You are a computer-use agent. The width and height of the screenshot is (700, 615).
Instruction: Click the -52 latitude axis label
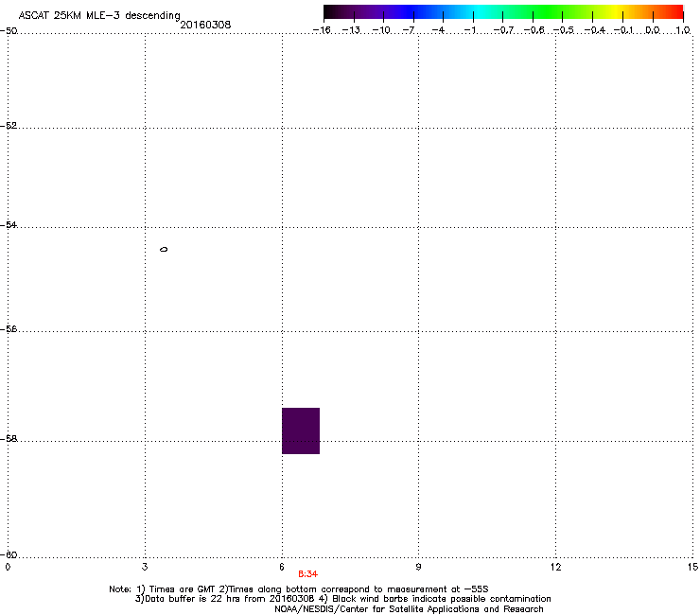click(9, 126)
